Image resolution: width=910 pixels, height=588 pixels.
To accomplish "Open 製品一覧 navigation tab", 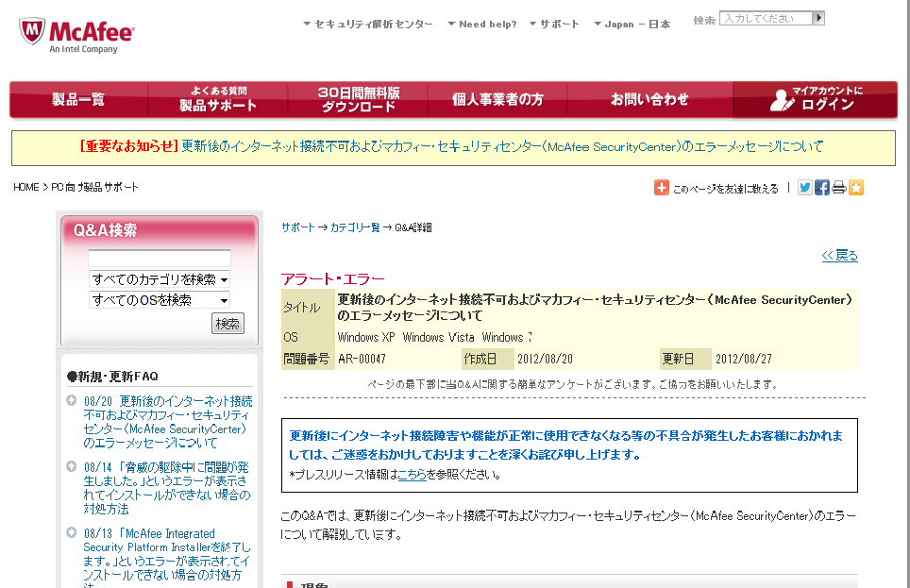I will tap(79, 100).
